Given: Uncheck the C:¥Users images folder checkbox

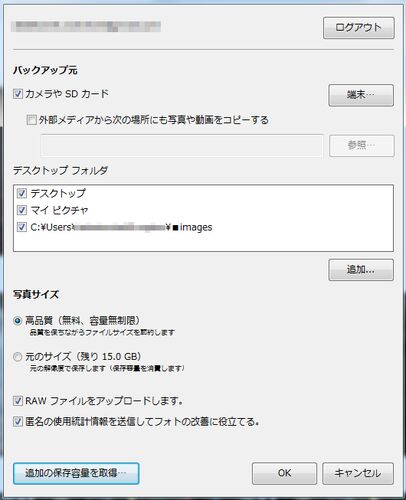Looking at the screenshot, I should click(22, 227).
